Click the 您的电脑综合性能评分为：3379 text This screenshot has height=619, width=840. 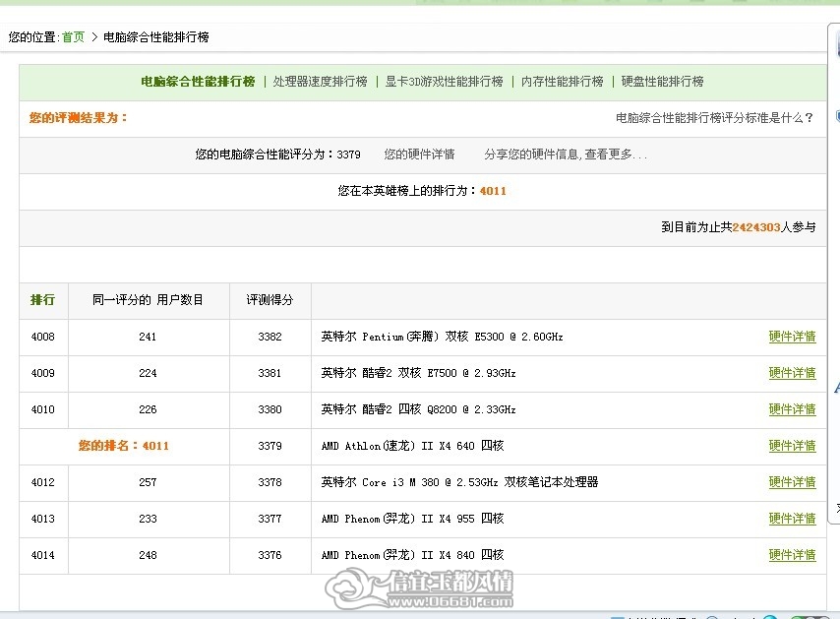pos(277,155)
